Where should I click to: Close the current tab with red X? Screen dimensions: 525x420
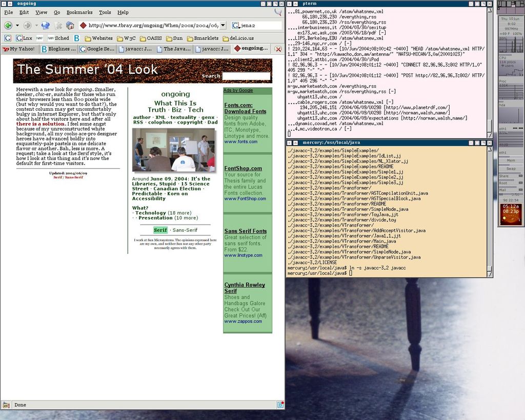point(278,49)
